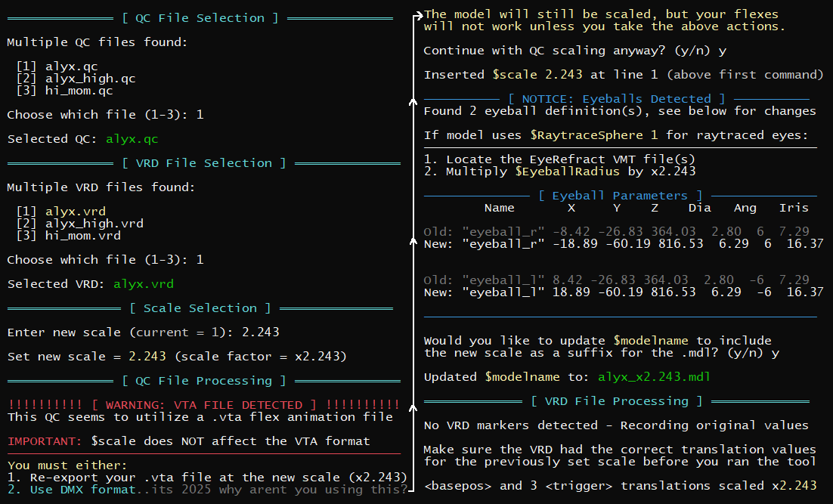Click green "alyx.qc" after "Selected QC:"

132,139
